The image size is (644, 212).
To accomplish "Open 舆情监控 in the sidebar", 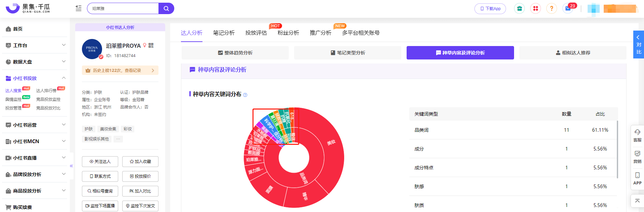I will tap(13, 99).
